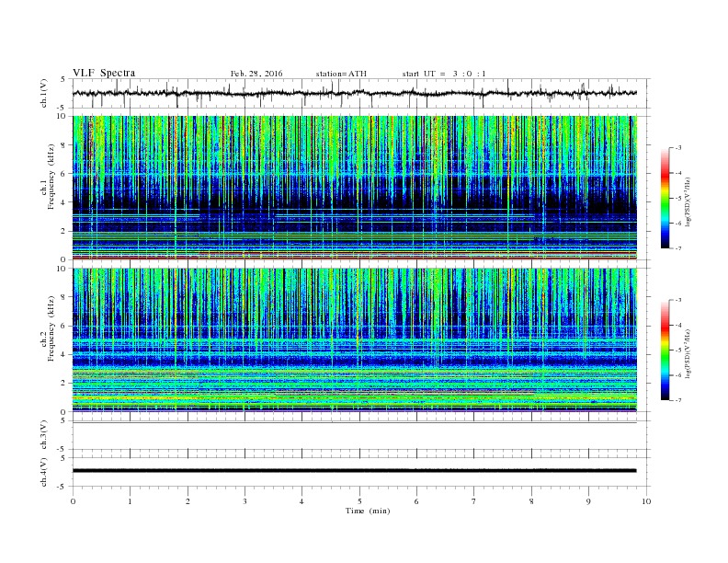This screenshot has height=563, width=728.
Task: Click the 0 minute tick on time axis
Action: [x=73, y=500]
